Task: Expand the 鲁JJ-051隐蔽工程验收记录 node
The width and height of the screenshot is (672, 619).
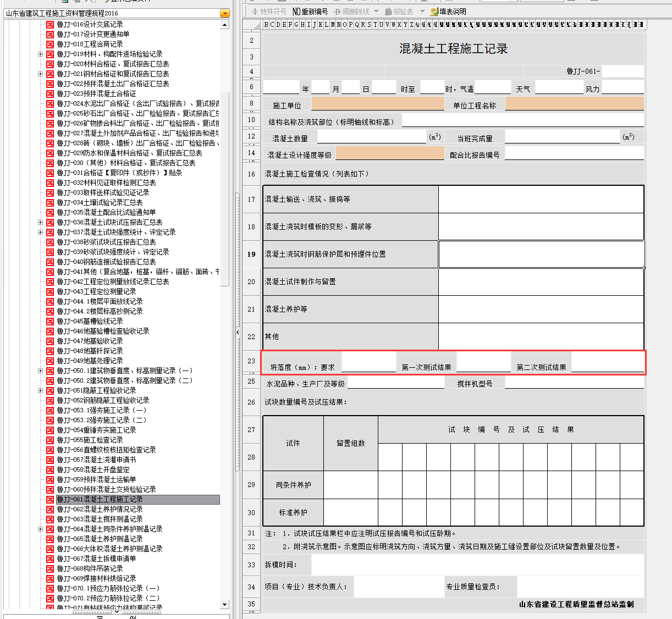Action: [x=40, y=390]
